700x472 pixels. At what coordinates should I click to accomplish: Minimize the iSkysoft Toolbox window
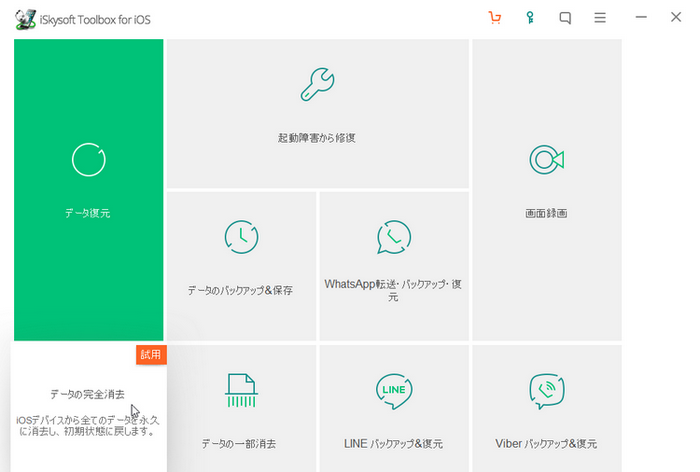(x=641, y=17)
